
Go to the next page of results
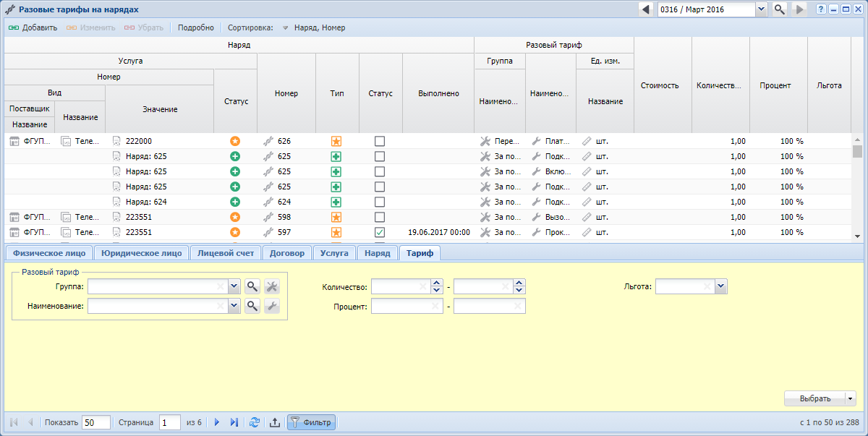click(x=216, y=423)
